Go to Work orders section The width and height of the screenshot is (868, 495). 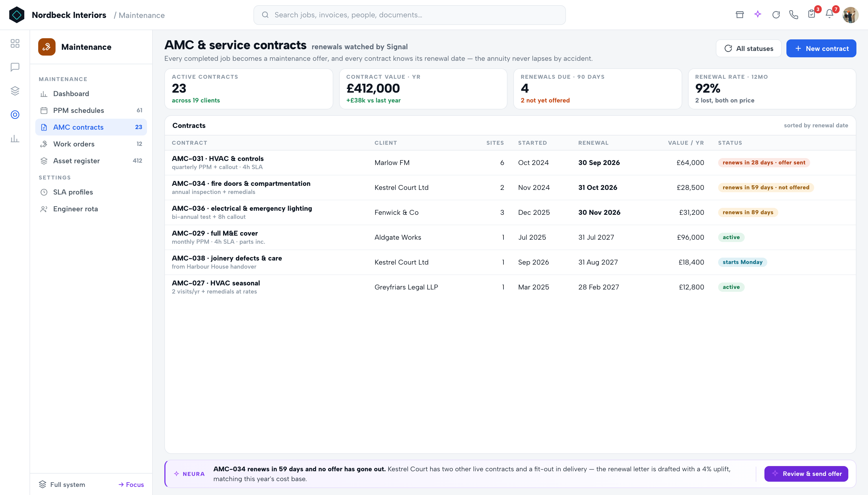[x=91, y=144]
